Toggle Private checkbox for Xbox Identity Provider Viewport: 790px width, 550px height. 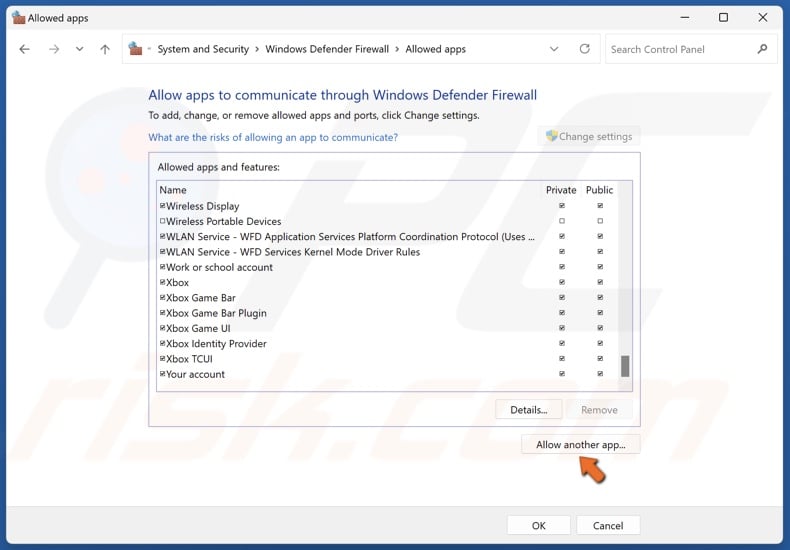tap(562, 343)
